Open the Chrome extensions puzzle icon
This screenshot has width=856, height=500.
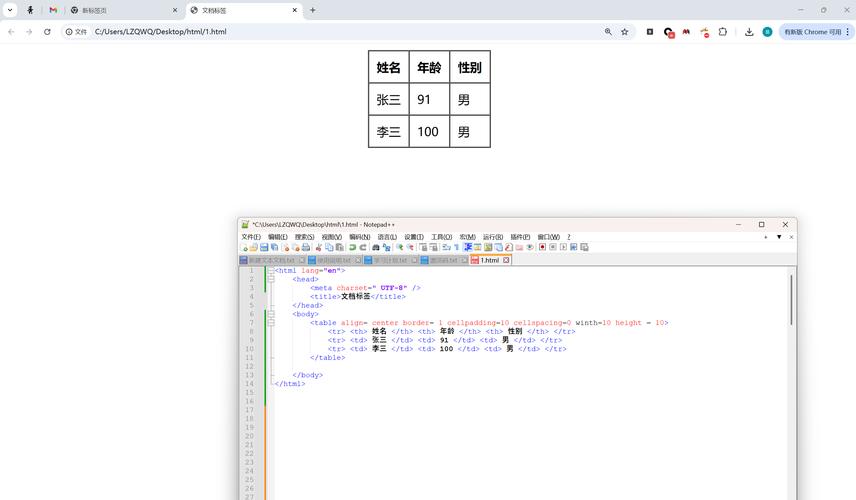point(723,32)
